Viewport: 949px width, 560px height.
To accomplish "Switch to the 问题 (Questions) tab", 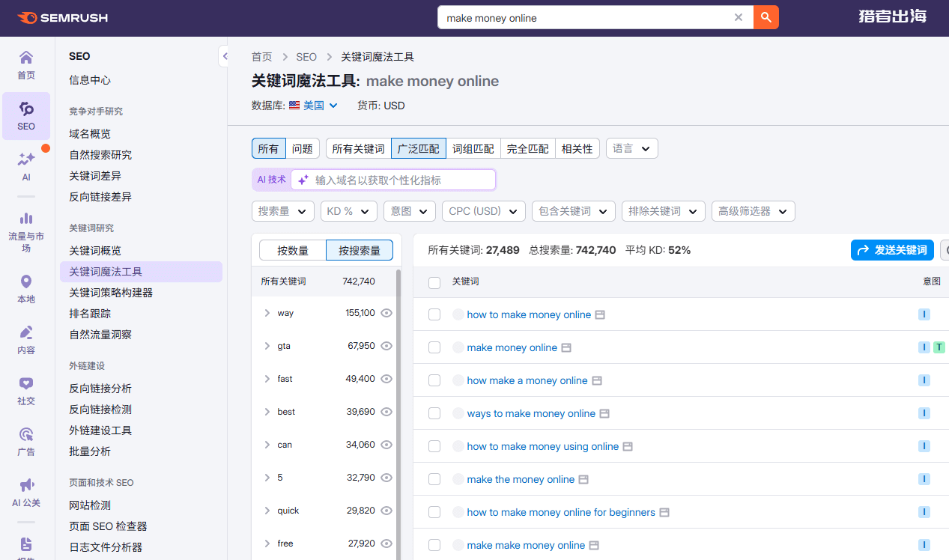I will [x=303, y=148].
